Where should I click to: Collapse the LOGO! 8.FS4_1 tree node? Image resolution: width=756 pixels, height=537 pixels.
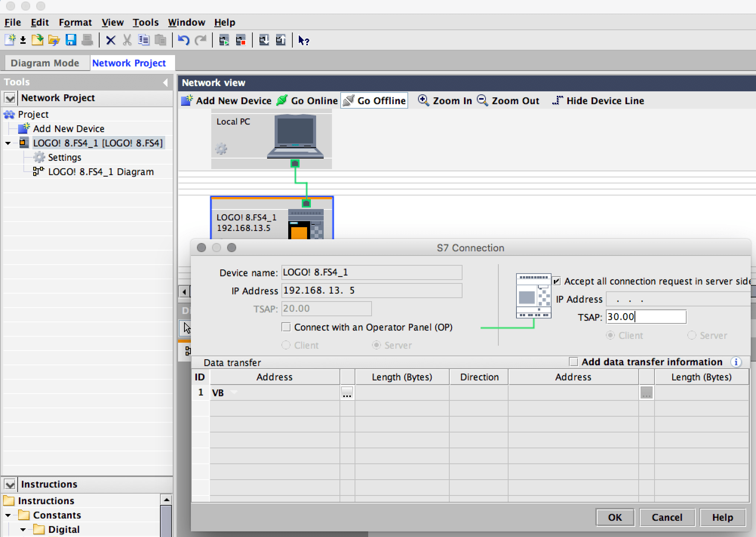click(x=8, y=143)
